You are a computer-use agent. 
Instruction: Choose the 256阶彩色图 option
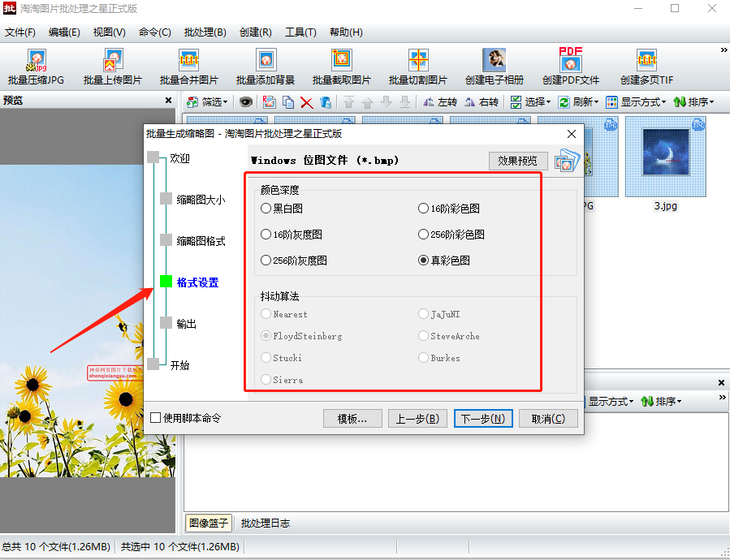click(x=451, y=235)
